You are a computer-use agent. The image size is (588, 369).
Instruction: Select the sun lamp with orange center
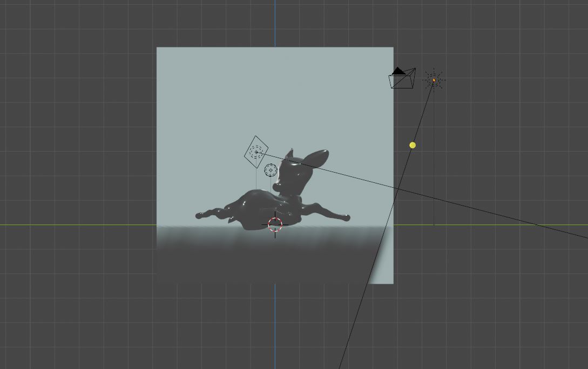tap(434, 80)
